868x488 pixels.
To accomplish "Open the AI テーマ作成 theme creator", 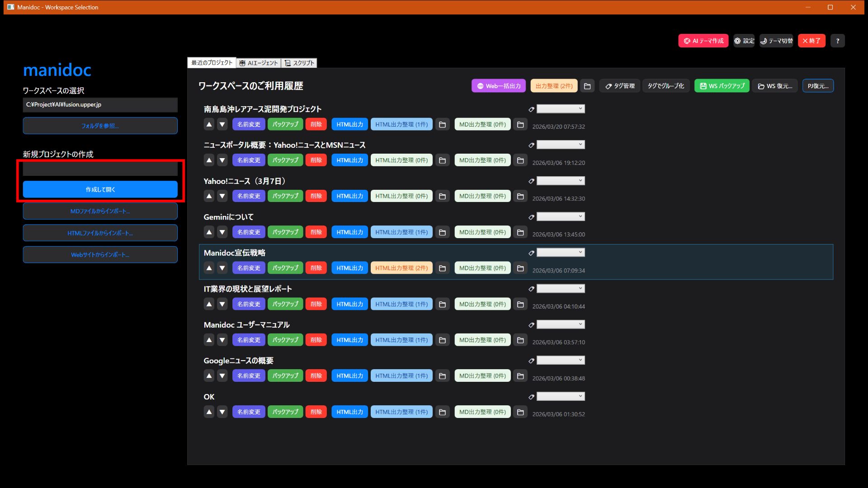I will [703, 41].
